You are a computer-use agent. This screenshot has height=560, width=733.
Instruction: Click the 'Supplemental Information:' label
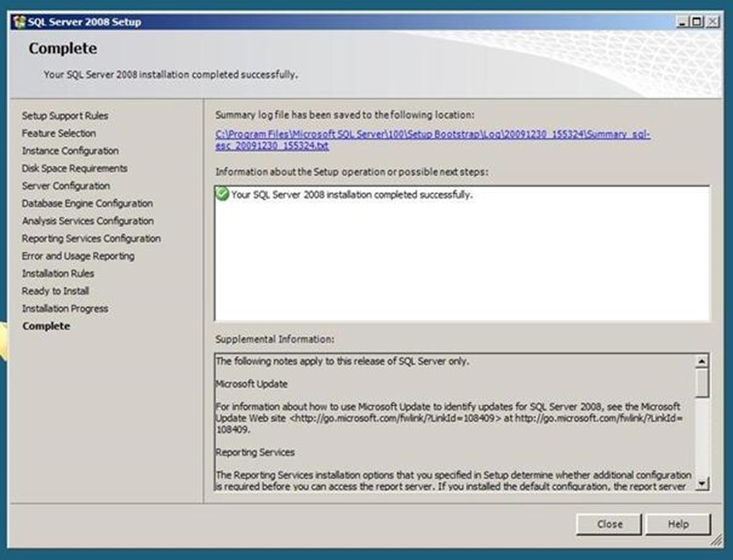[275, 339]
